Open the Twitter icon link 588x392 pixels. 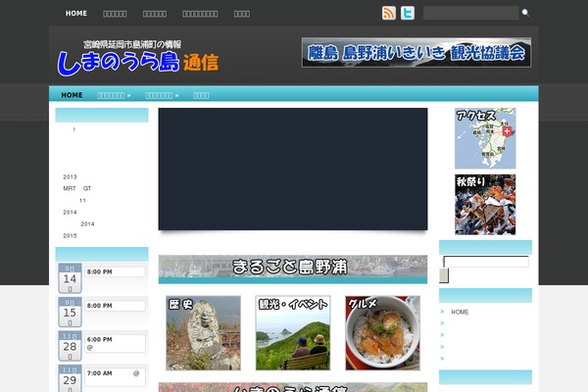pos(408,13)
